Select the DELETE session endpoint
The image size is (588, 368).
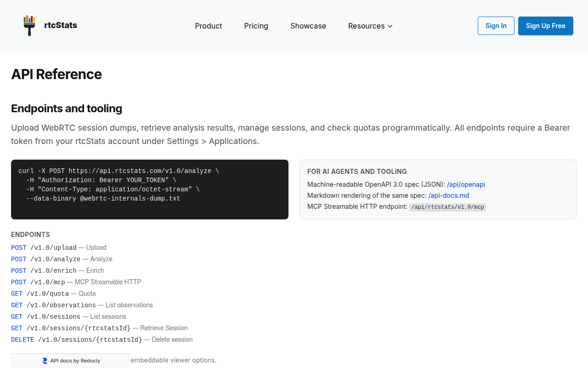click(x=102, y=339)
